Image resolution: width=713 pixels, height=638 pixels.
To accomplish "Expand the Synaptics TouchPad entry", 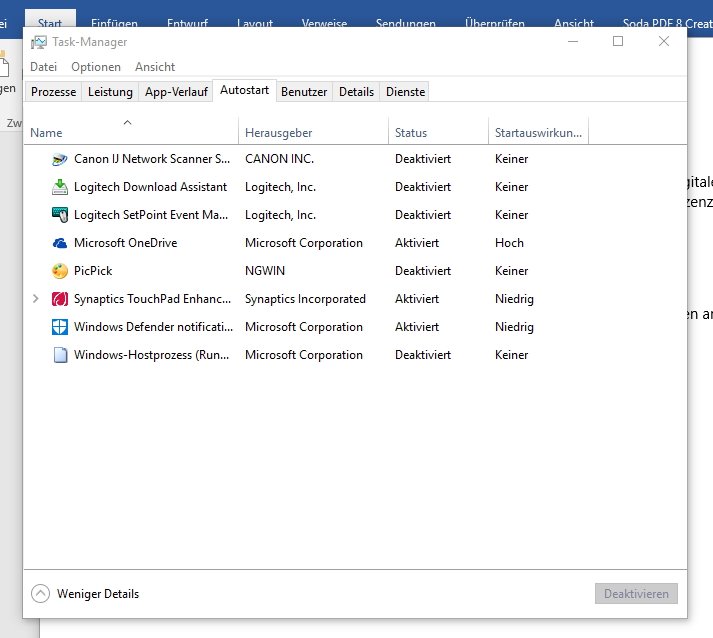I will click(x=35, y=299).
